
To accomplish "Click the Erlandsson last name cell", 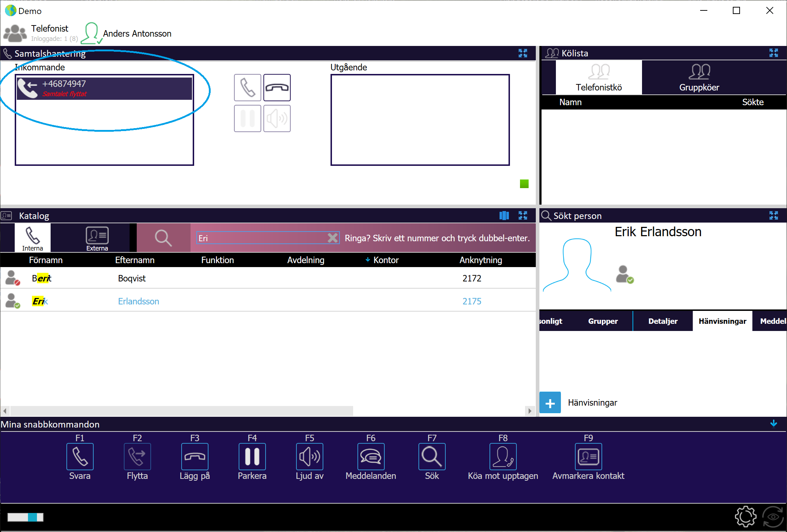I will (x=139, y=301).
